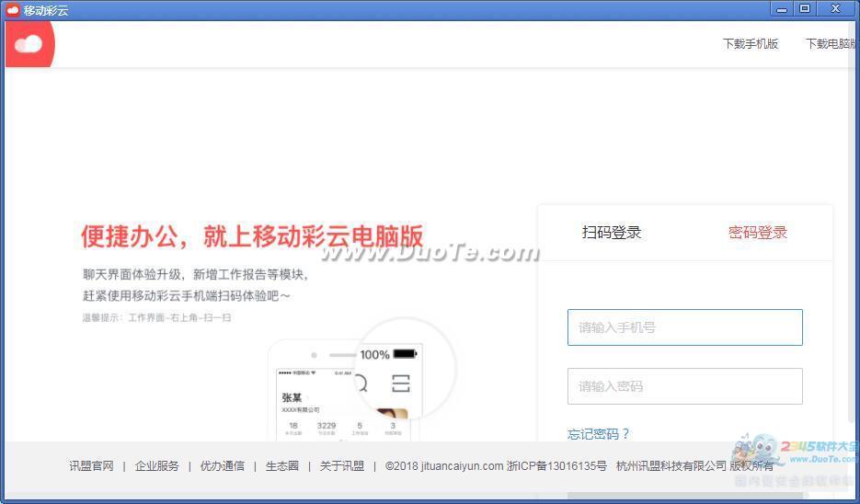The height and width of the screenshot is (504, 860).
Task: Click the 忘记密码？ link
Action: (x=599, y=434)
